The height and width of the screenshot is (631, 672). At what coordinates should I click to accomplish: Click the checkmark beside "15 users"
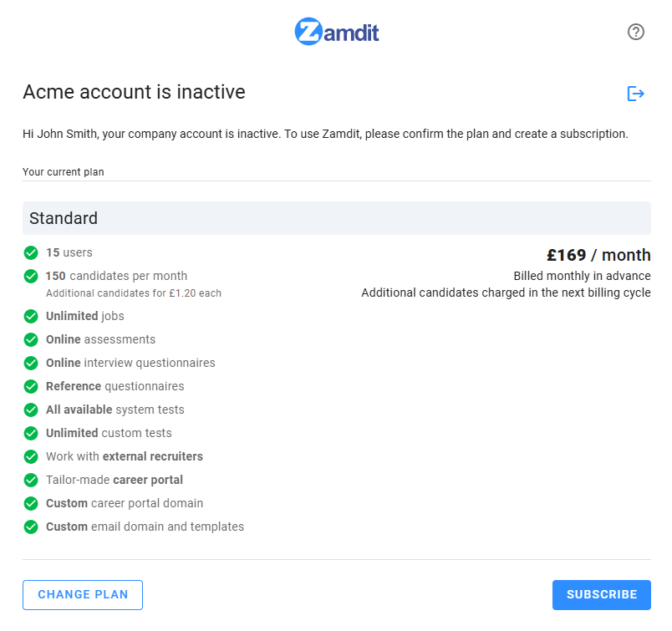pyautogui.click(x=31, y=252)
